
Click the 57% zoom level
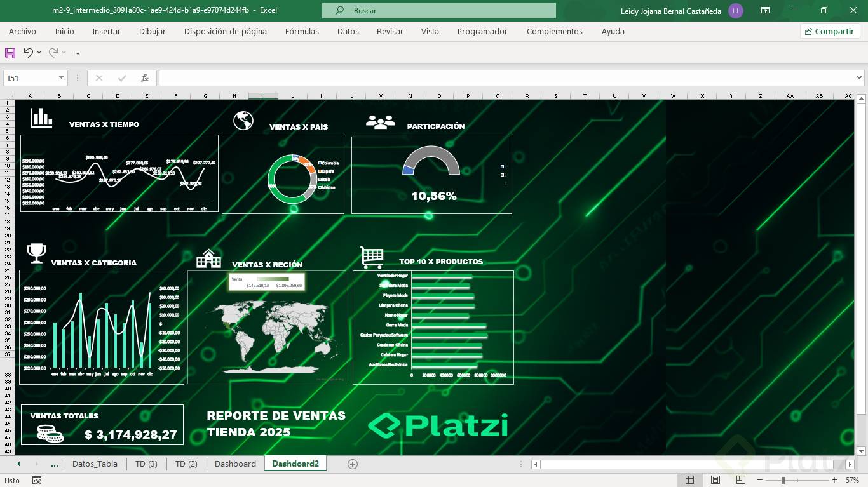[851, 480]
